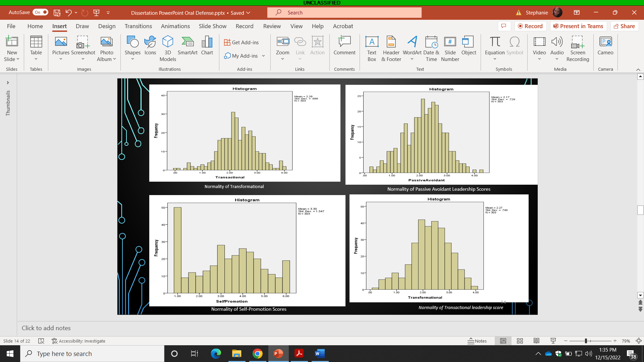The width and height of the screenshot is (644, 362).
Task: Start a Screen Recording
Action: coord(578,48)
